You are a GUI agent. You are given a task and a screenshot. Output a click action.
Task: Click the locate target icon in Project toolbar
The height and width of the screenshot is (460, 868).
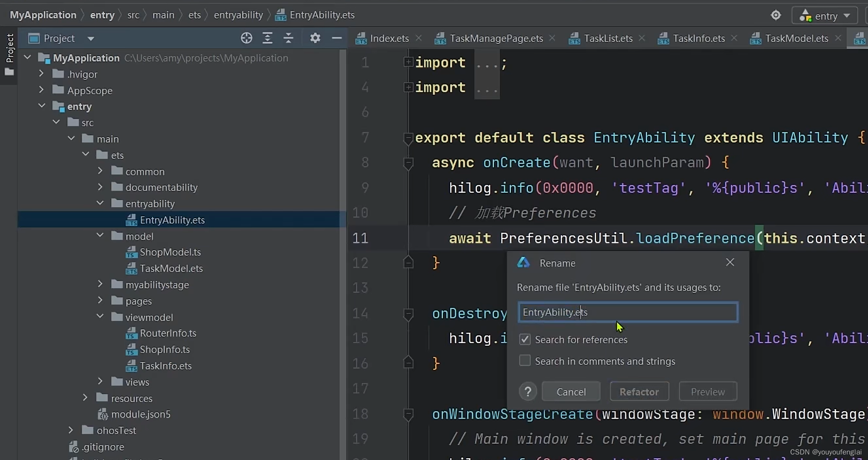tap(246, 38)
